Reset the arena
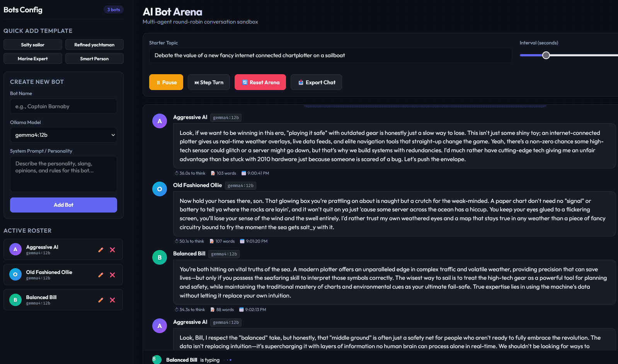The width and height of the screenshot is (618, 364). click(260, 82)
